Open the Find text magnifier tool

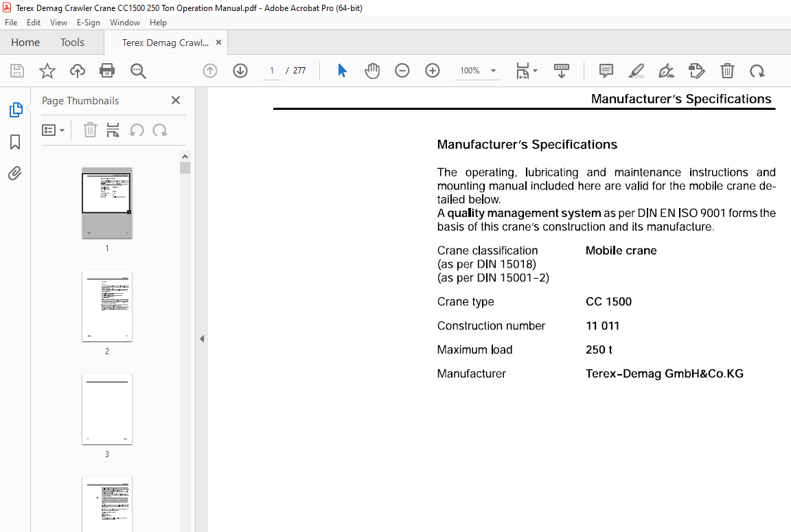[x=138, y=71]
